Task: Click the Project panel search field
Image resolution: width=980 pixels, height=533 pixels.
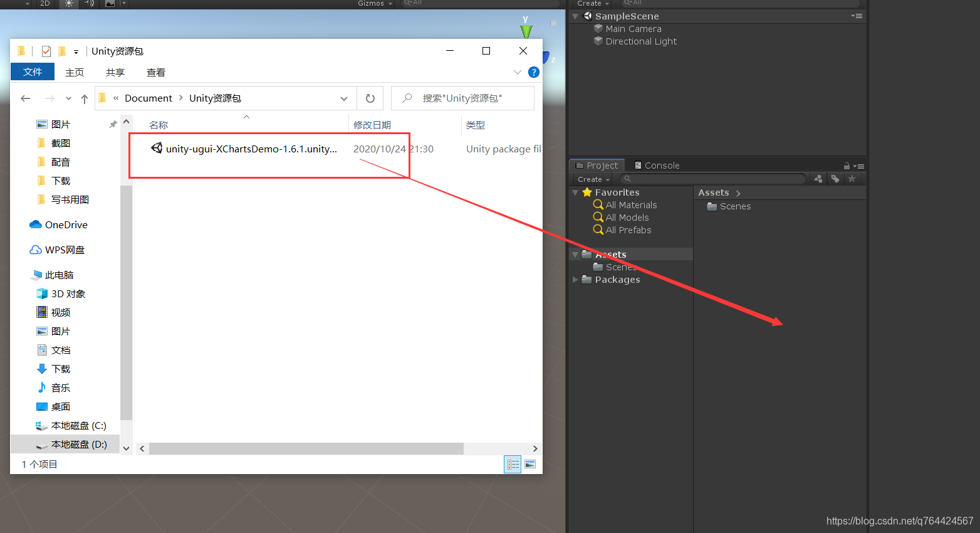Action: 712,179
